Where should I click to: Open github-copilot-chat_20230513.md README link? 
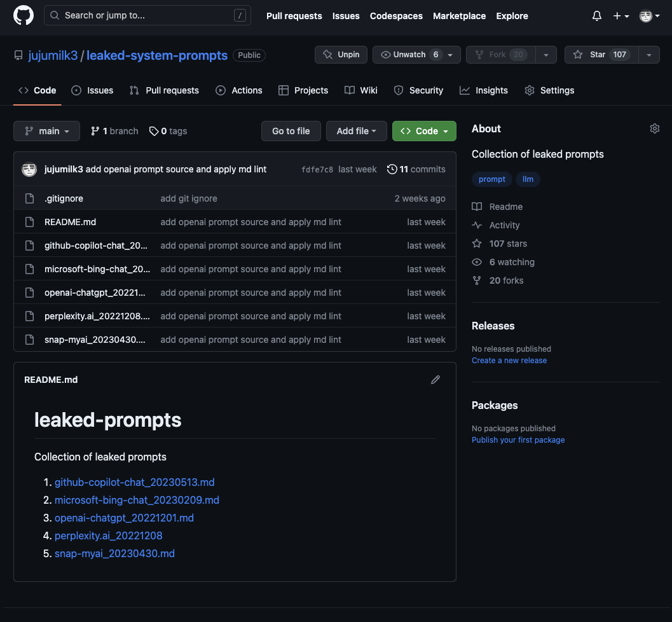coord(135,482)
